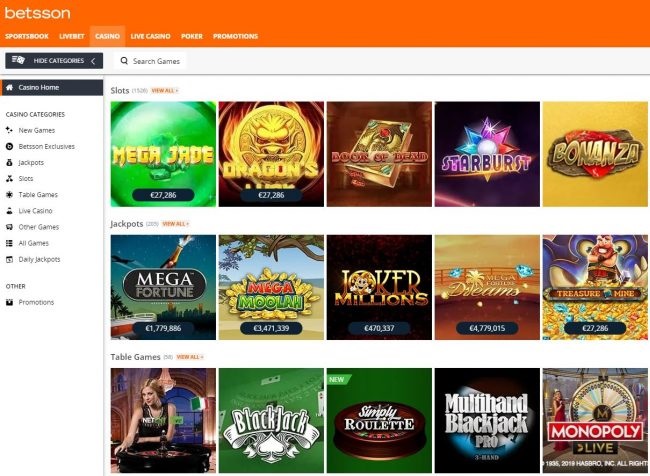The image size is (650, 476).
Task: Click the NEW badge on Simply Roulette
Action: [338, 379]
